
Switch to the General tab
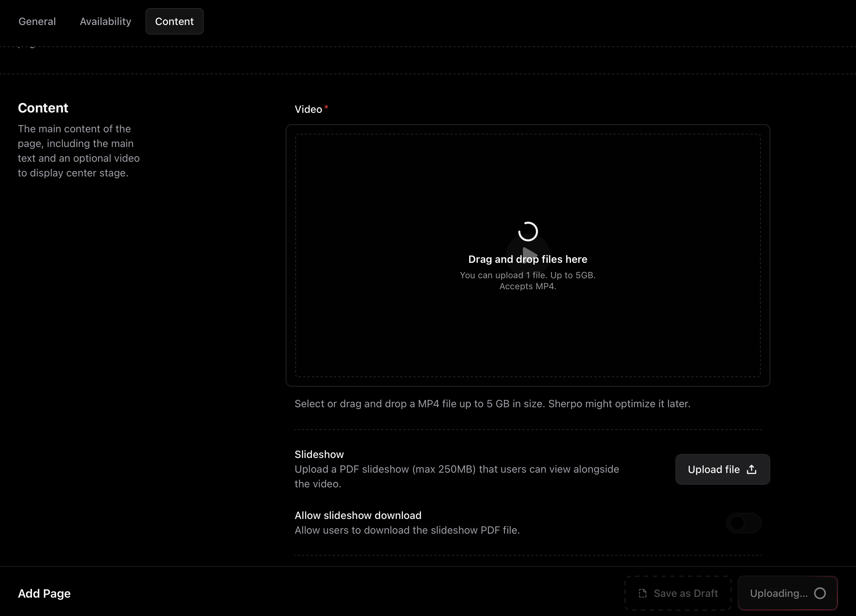point(37,21)
